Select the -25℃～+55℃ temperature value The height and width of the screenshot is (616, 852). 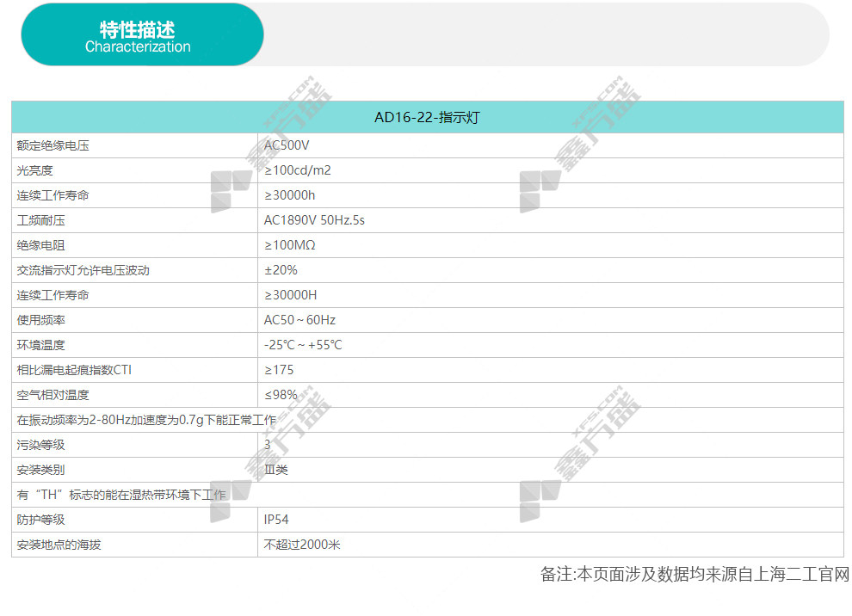click(304, 345)
